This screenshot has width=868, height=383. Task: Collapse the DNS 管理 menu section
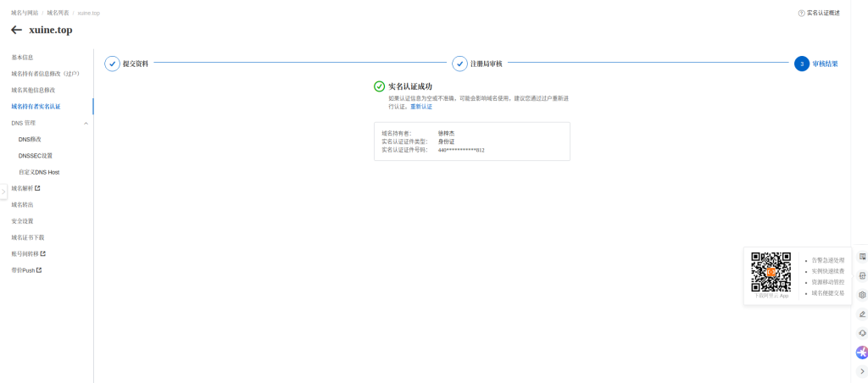pyautogui.click(x=86, y=123)
